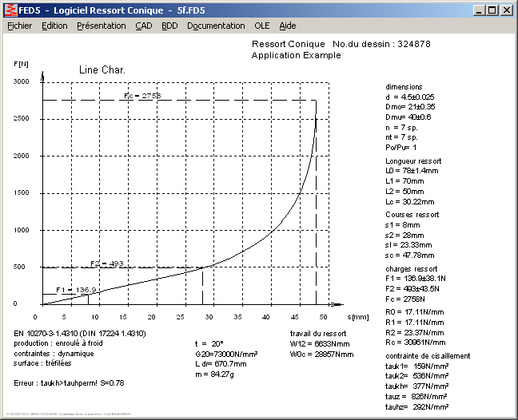Viewport: 518px width, 420px height.
Task: Open the BDD menu
Action: point(169,26)
